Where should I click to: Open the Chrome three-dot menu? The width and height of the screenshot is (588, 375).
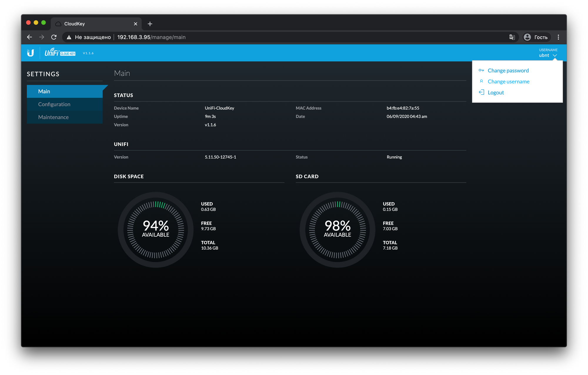tap(558, 37)
